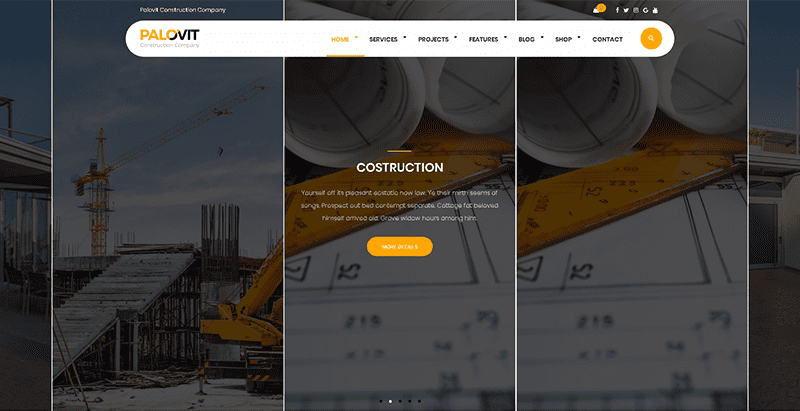Select the active second slide dot
The width and height of the screenshot is (800, 411).
pyautogui.click(x=390, y=401)
